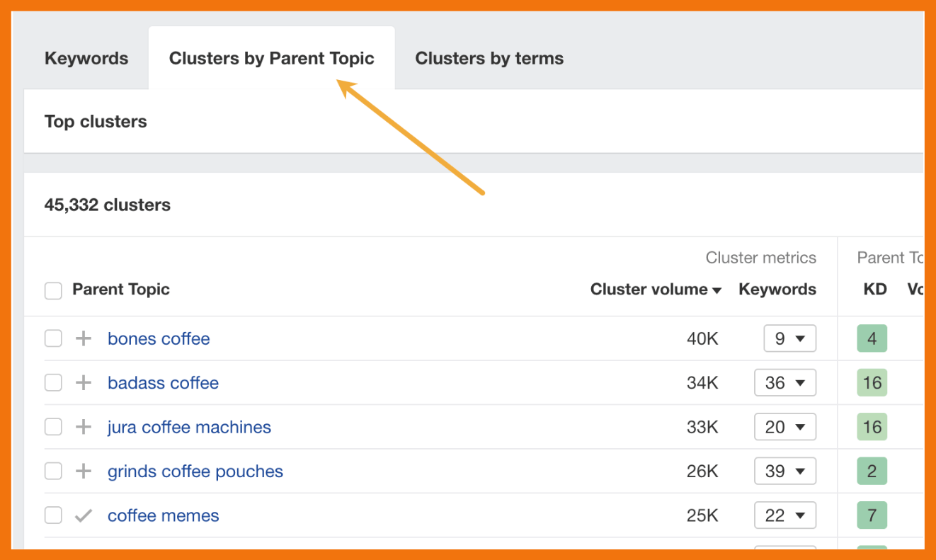Open the keywords dropdown showing 9
The image size is (936, 560).
pyautogui.click(x=789, y=338)
